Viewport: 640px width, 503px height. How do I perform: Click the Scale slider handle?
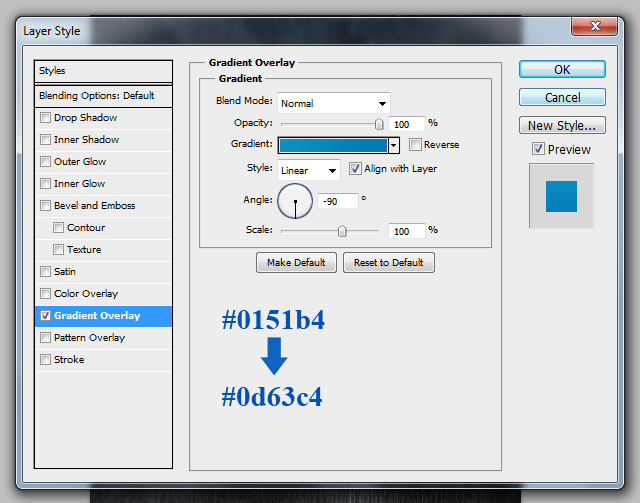click(342, 231)
